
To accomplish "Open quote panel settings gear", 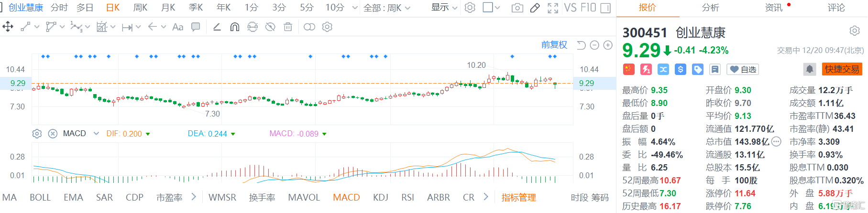I will coord(855,31).
